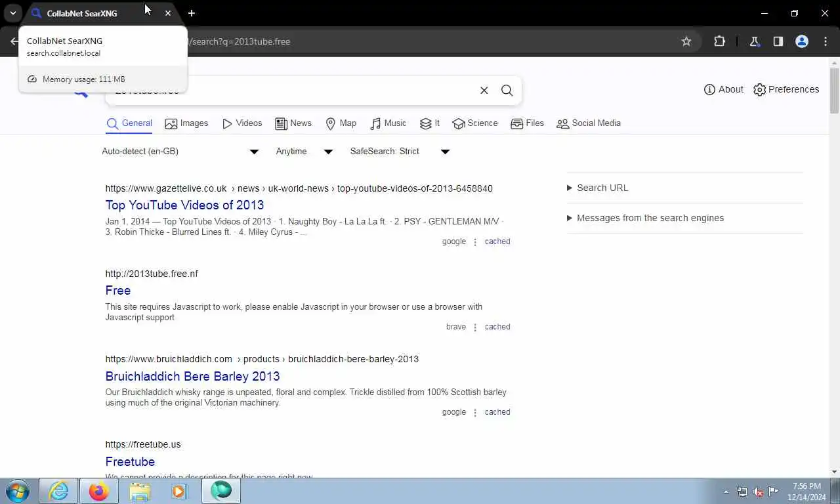Launch Firefox from the taskbar

(99, 491)
